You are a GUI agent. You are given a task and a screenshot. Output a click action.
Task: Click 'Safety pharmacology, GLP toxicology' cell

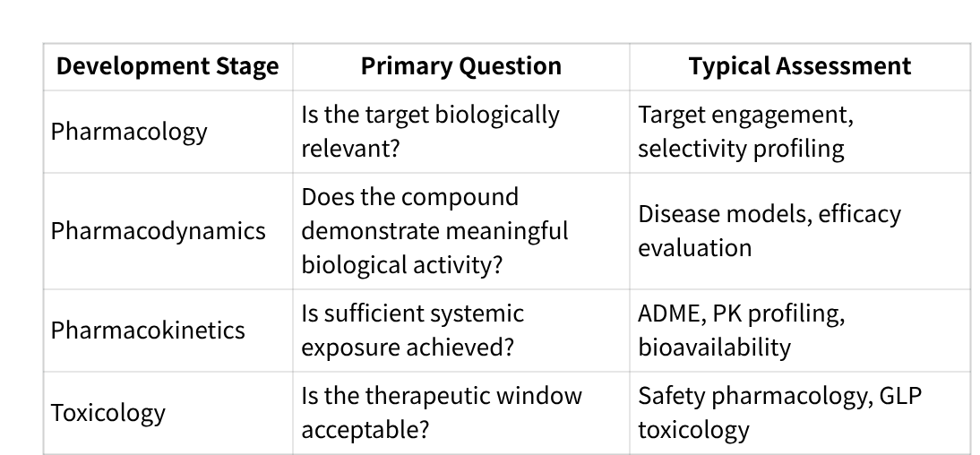[800, 413]
